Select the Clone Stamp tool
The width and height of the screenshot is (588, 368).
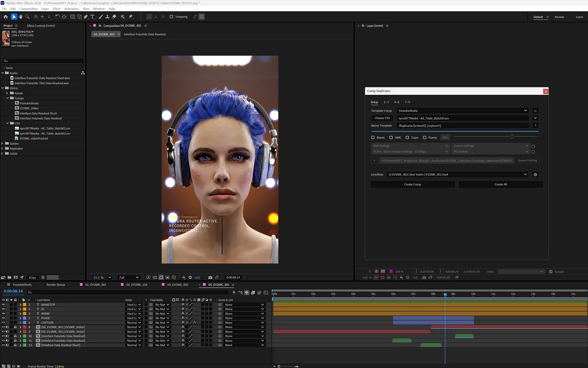tap(107, 17)
